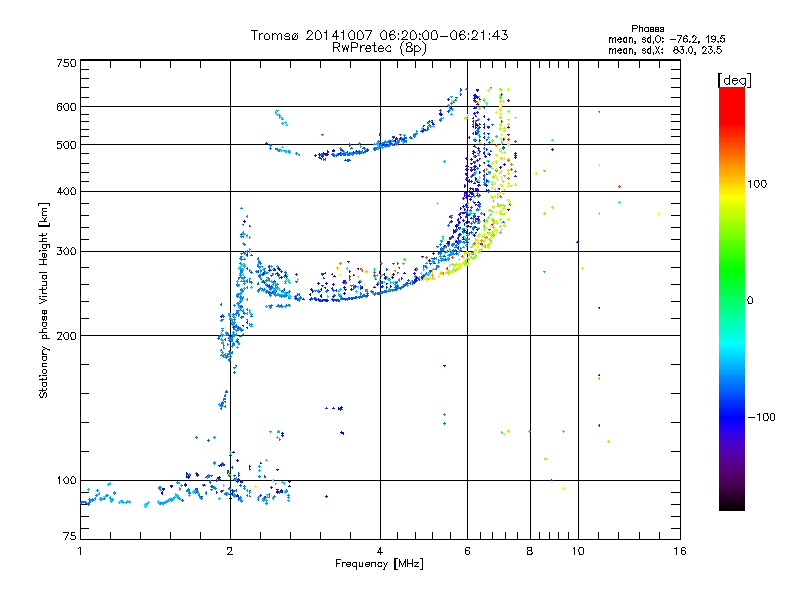Click the y-axis tick label '75'
Image resolution: width=800 pixels, height=600 pixels.
(x=70, y=536)
